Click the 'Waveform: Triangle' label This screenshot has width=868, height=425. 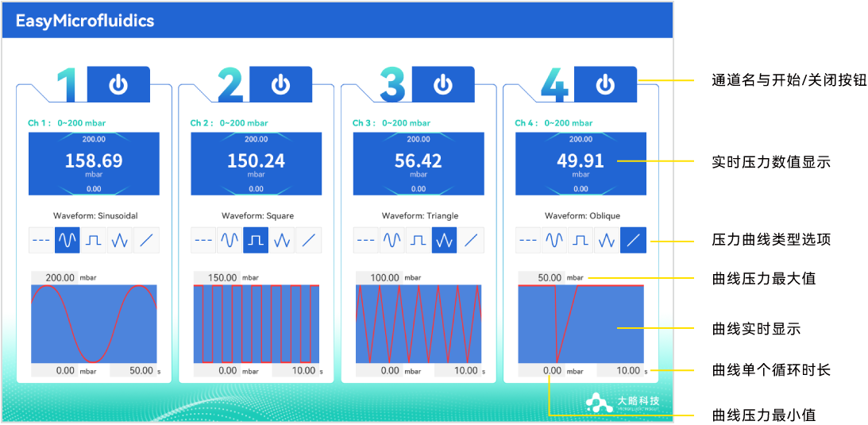pyautogui.click(x=419, y=215)
